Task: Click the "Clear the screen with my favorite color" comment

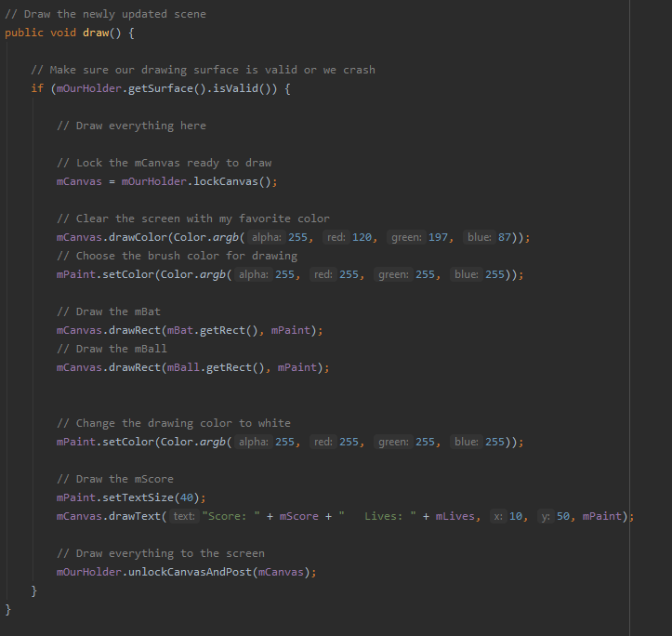Action: (x=193, y=219)
